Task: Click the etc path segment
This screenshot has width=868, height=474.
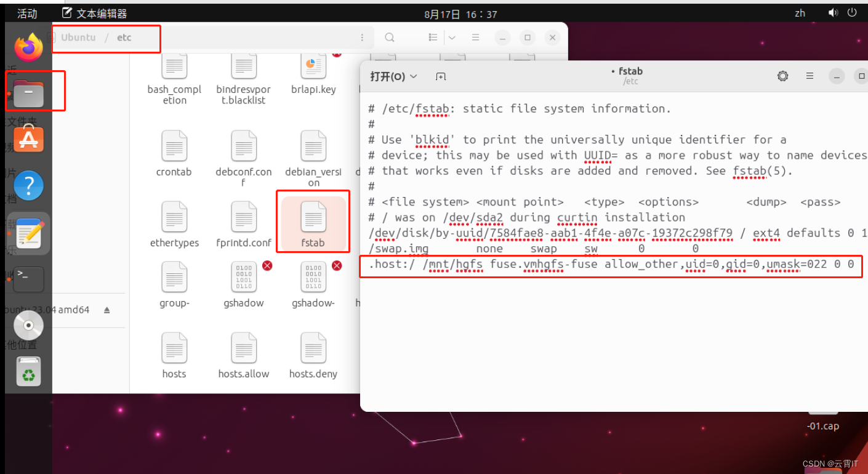Action: (x=124, y=38)
